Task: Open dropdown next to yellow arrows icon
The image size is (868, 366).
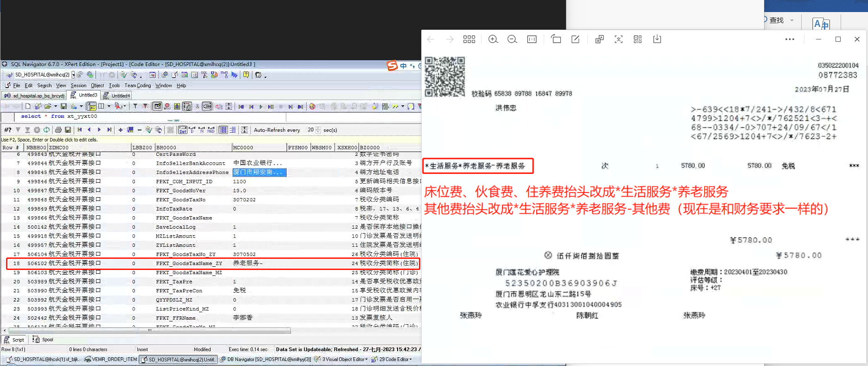Action: [402, 106]
